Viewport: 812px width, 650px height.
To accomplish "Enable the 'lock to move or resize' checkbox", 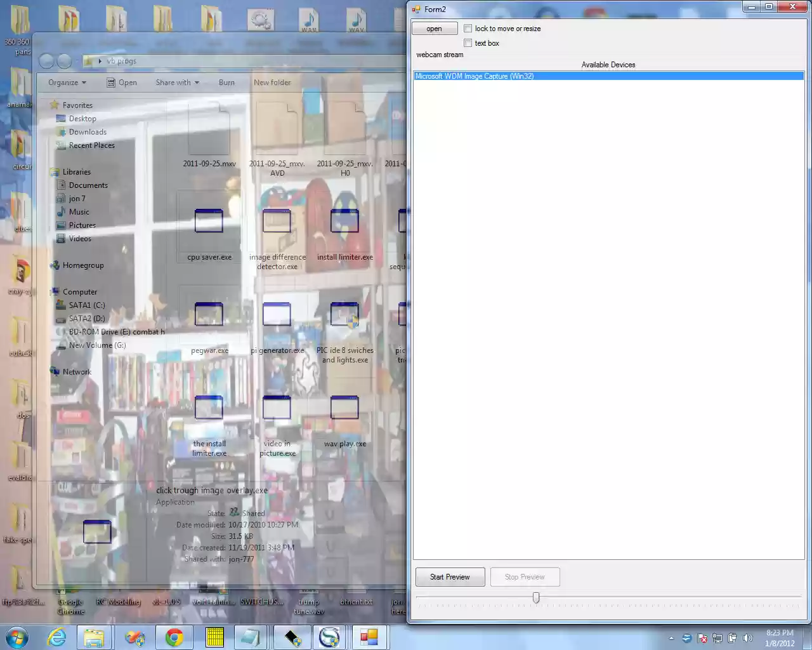I will click(468, 28).
